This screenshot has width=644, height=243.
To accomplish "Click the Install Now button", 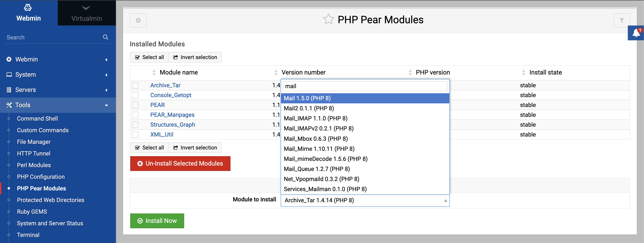I will 157,221.
